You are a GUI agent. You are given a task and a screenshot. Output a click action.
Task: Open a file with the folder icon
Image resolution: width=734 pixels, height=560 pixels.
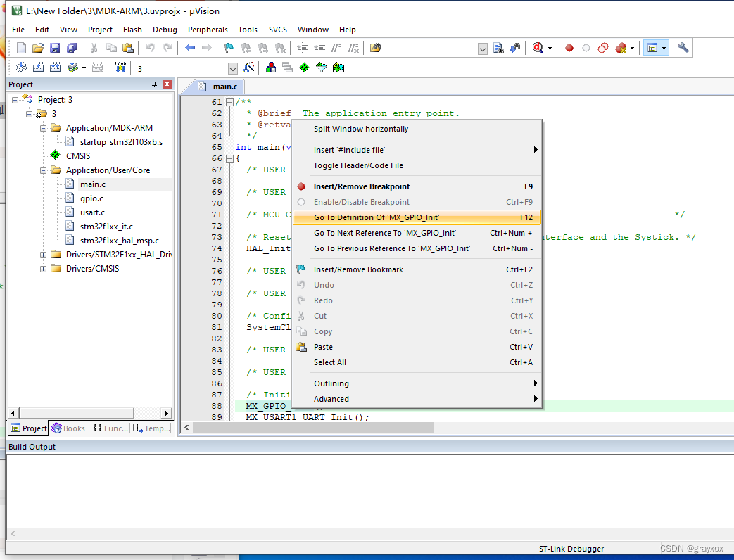(x=38, y=48)
